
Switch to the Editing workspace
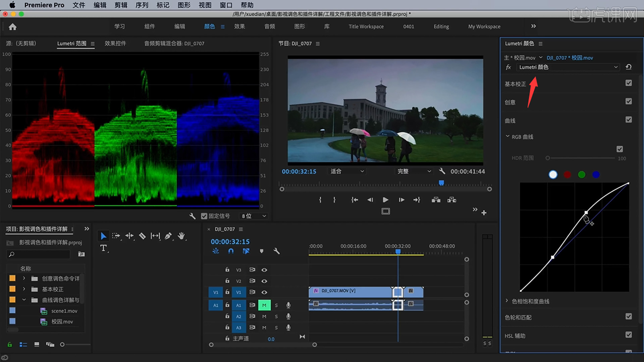441,26
